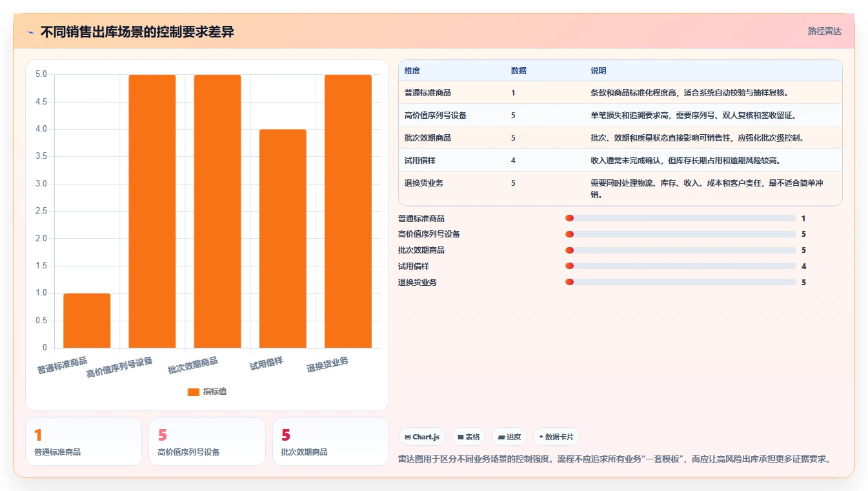Click the value 4 beside the 试用借样 progress bar
The height and width of the screenshot is (491, 868).
pyautogui.click(x=803, y=266)
